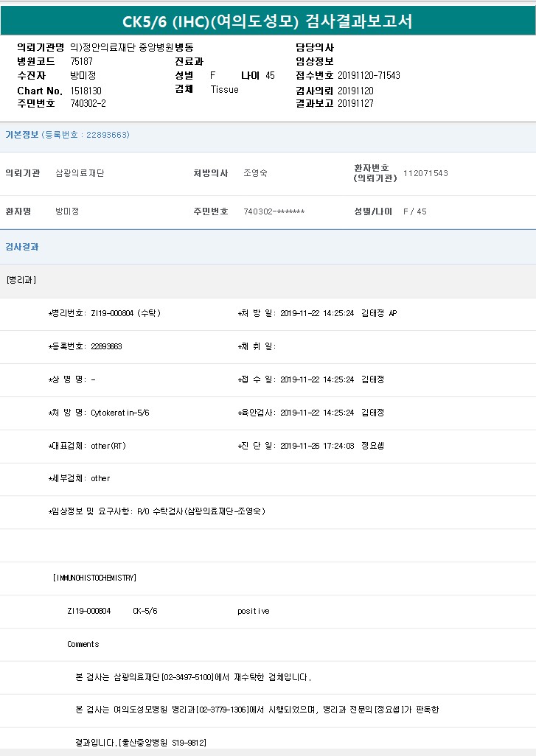This screenshot has width=536, height=756.
Task: Click hospital code value 75187
Action: pyautogui.click(x=81, y=62)
